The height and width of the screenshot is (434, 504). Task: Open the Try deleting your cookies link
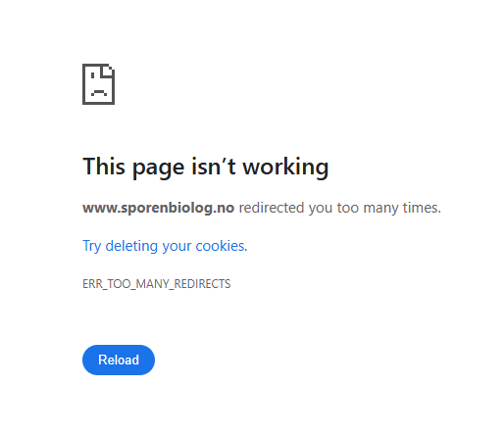click(165, 246)
